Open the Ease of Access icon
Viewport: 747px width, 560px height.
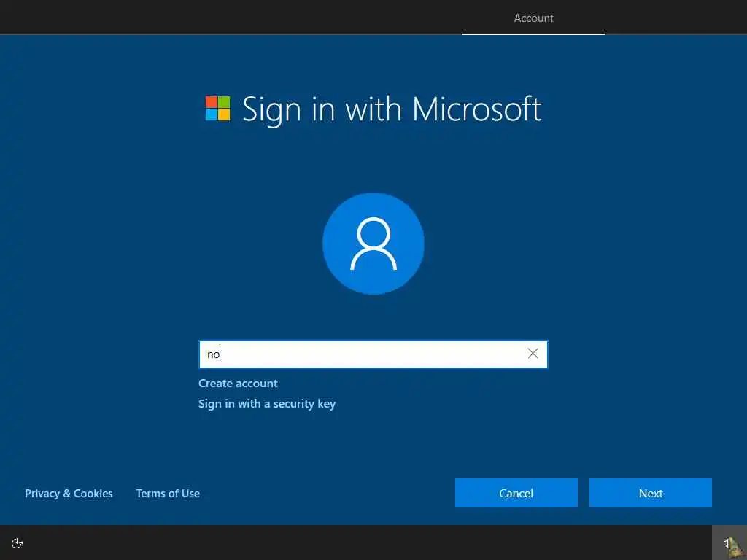pyautogui.click(x=18, y=543)
